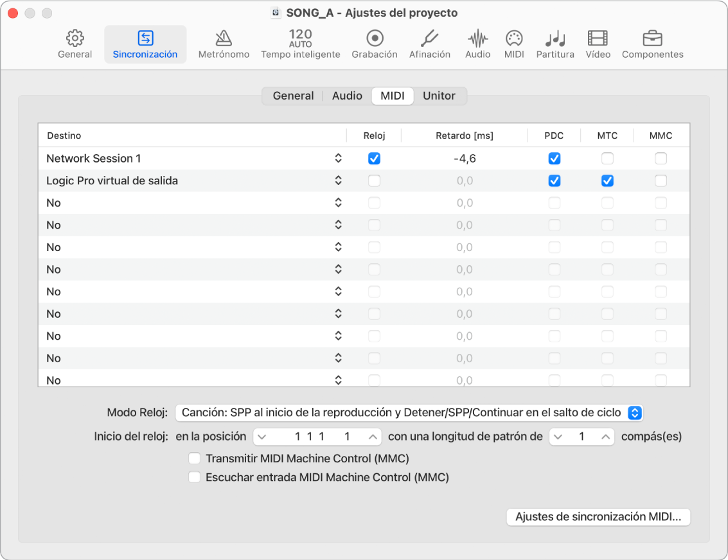Decrease the Inicio del reloj position

tap(262, 437)
